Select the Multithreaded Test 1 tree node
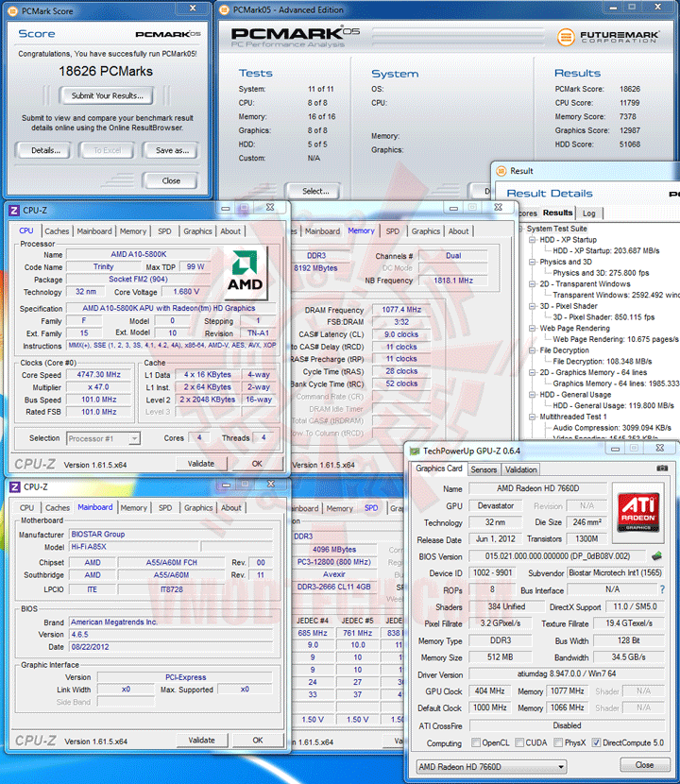The width and height of the screenshot is (680, 784). 573,417
